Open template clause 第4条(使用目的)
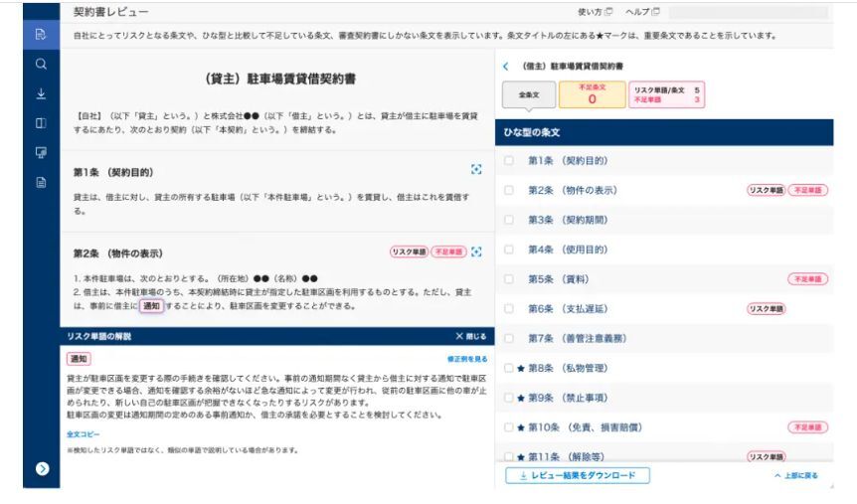 (568, 250)
